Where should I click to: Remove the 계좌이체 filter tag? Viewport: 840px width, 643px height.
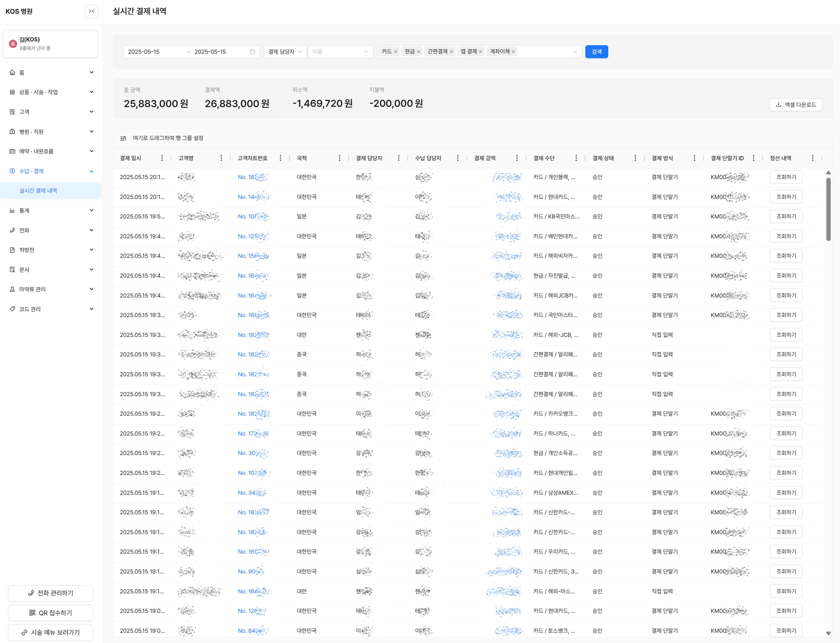pos(514,52)
